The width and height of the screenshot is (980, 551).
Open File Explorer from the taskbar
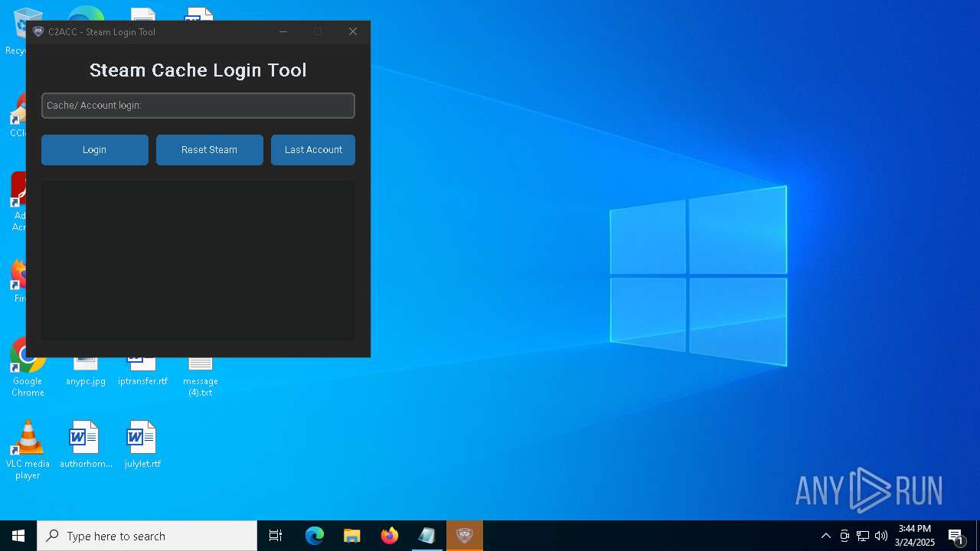point(352,536)
